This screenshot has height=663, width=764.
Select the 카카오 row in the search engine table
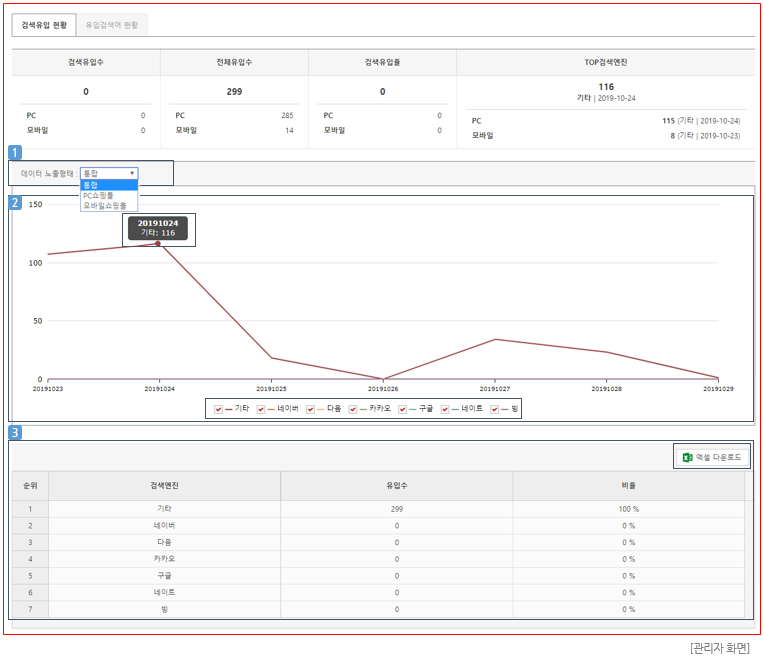tap(379, 559)
